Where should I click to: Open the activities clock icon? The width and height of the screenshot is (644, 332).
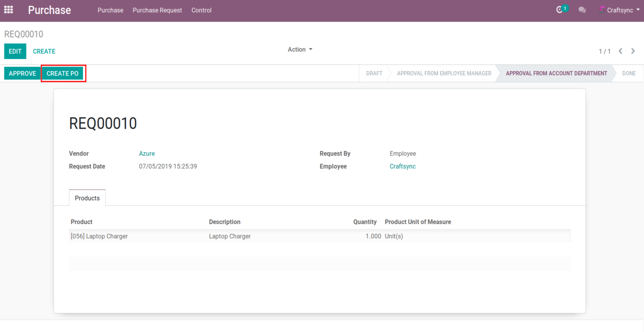point(560,10)
